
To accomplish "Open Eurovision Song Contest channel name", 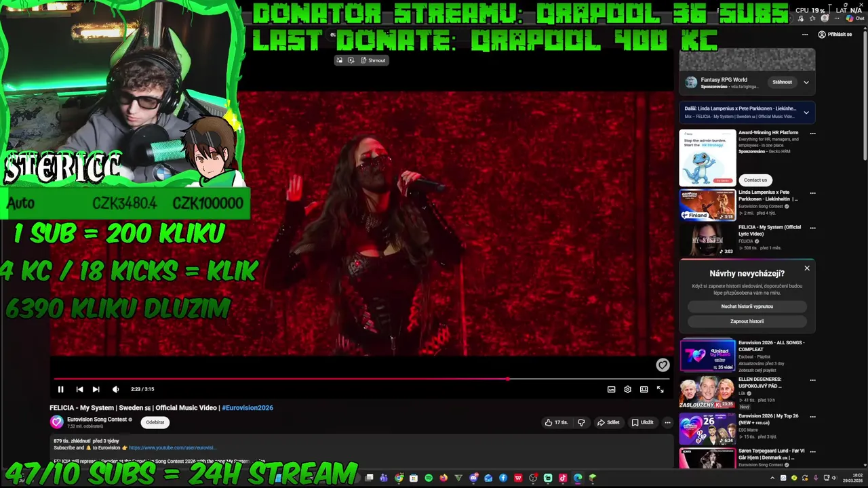I will click(x=97, y=420).
